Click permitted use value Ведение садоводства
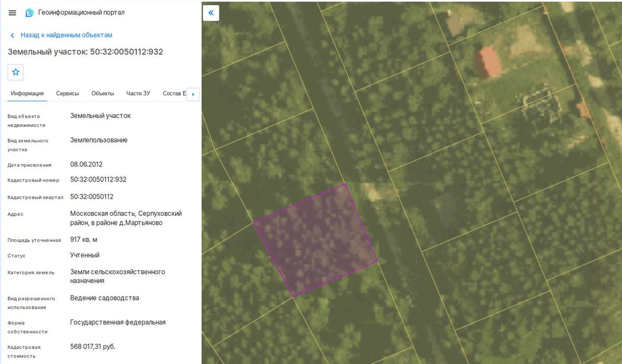The height and width of the screenshot is (364, 622). point(105,298)
